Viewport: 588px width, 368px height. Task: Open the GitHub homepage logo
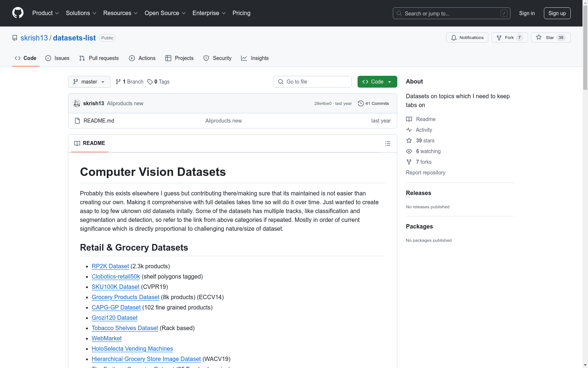click(x=18, y=13)
